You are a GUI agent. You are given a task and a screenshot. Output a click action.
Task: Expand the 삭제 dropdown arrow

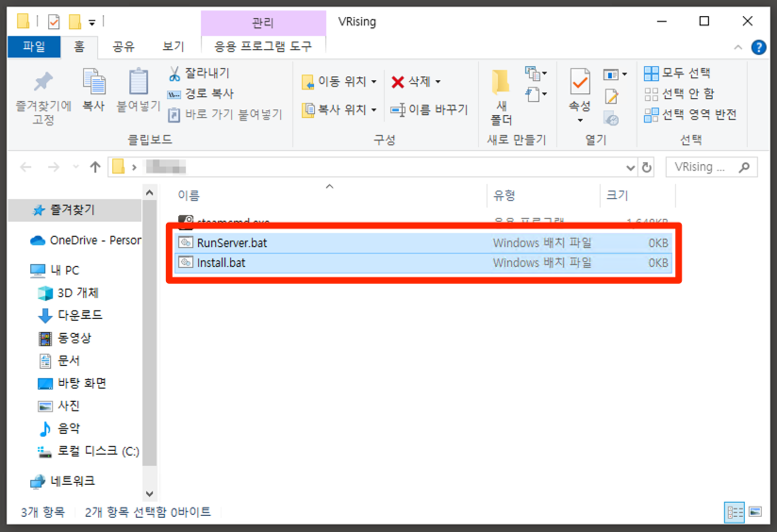click(438, 82)
